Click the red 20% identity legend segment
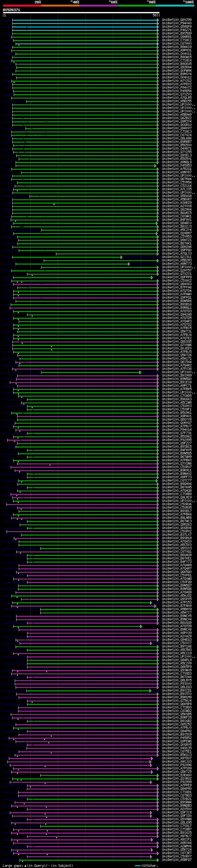Screen dimensions: 197x868 click(x=22, y=6)
